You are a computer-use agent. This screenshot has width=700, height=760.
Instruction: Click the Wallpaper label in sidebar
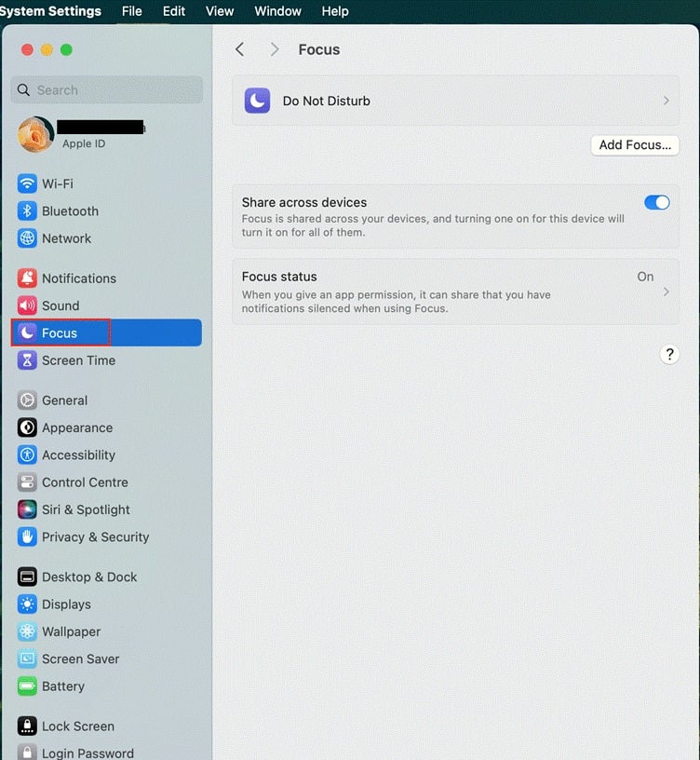(x=72, y=631)
